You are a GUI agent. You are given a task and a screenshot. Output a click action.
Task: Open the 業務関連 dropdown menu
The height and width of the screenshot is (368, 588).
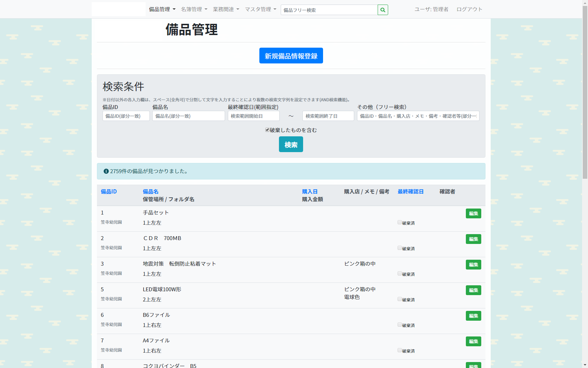pos(226,9)
